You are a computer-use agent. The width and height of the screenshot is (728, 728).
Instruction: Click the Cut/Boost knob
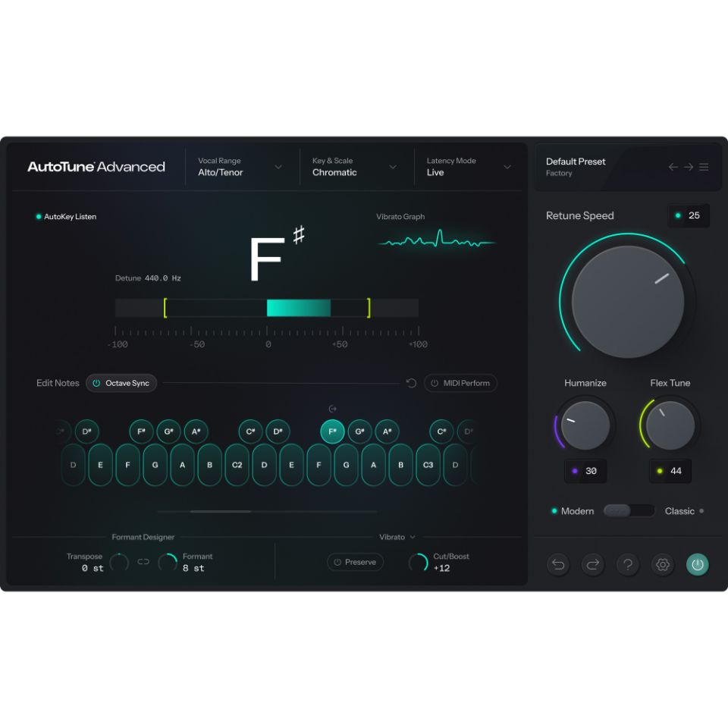(x=419, y=562)
